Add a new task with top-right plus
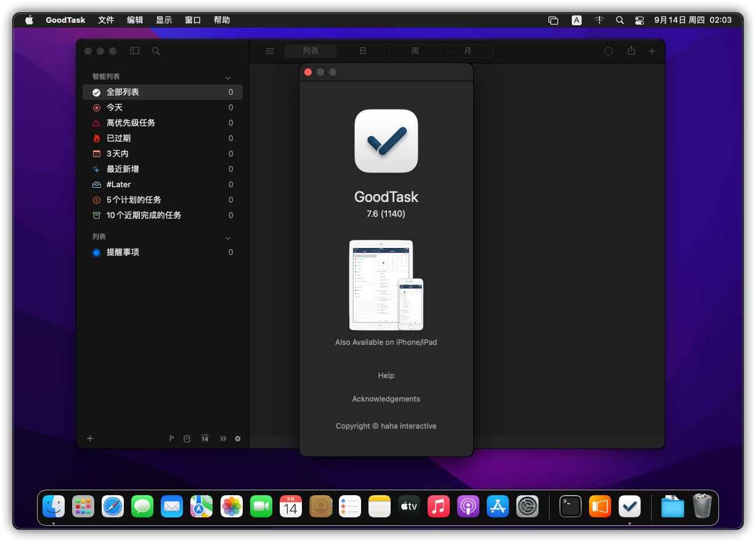This screenshot has width=756, height=542. (x=652, y=51)
